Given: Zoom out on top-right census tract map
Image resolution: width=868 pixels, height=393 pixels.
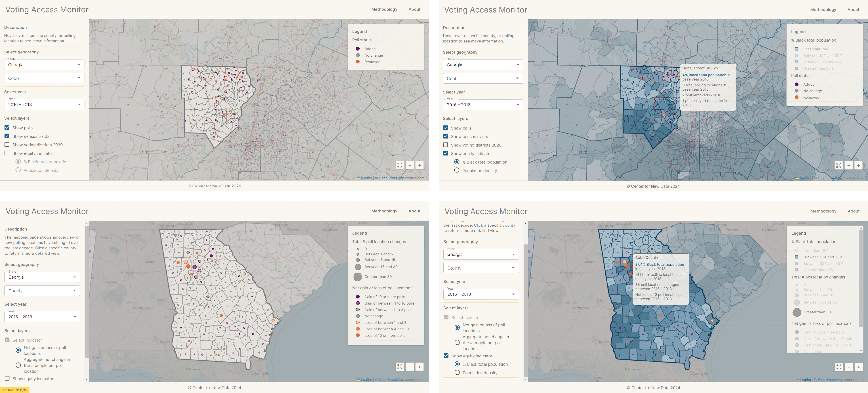Looking at the screenshot, I should pos(848,165).
